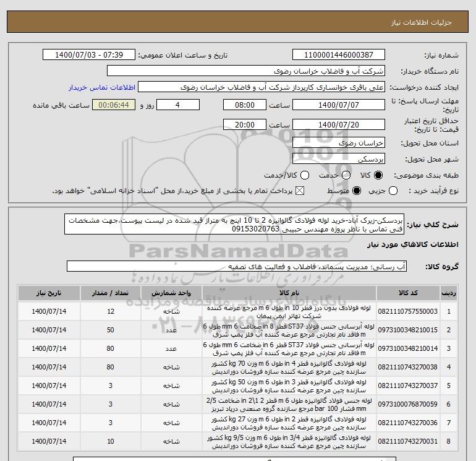Click buyer name field شرکت آب و فاضلاب خراسان رضوی
Image resolution: width=476 pixels, height=461 pixels.
[246, 71]
